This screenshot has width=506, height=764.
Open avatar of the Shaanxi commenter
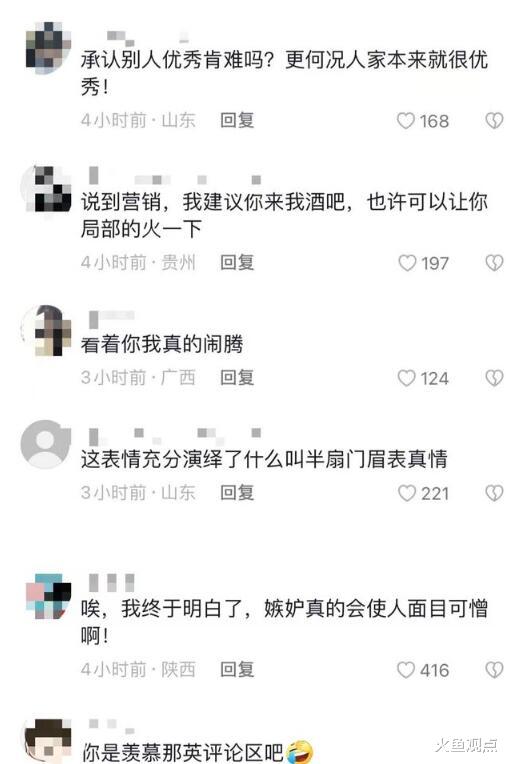pos(47,596)
